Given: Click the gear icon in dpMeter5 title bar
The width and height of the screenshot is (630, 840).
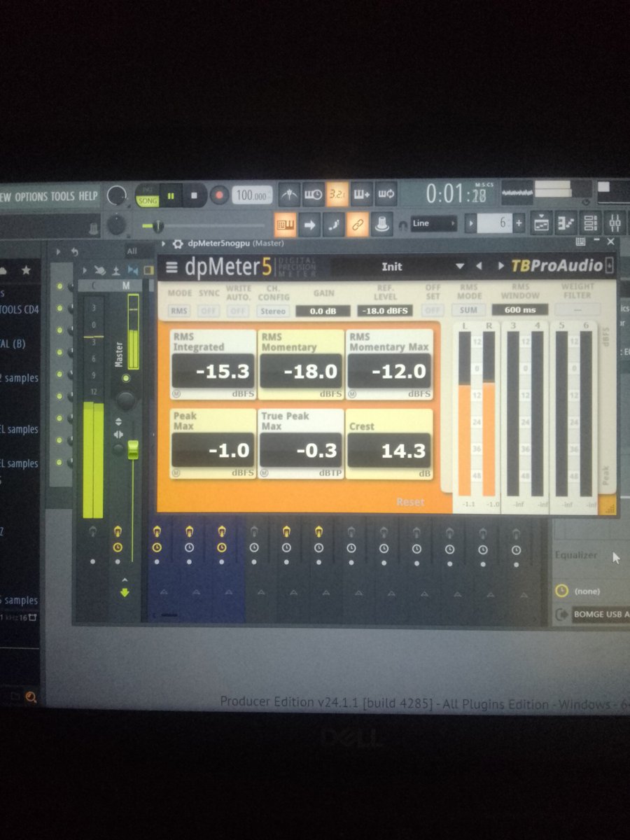Looking at the screenshot, I should point(178,244).
